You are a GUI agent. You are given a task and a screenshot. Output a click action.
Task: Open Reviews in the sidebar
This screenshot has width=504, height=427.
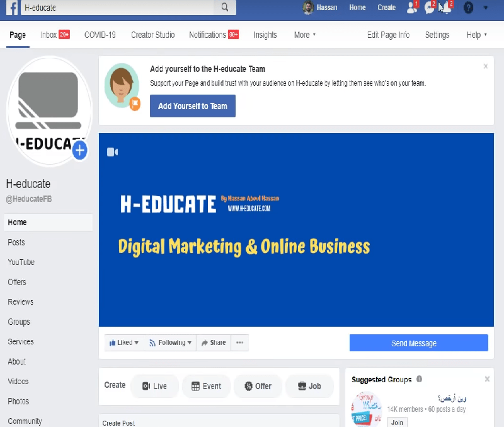21,302
